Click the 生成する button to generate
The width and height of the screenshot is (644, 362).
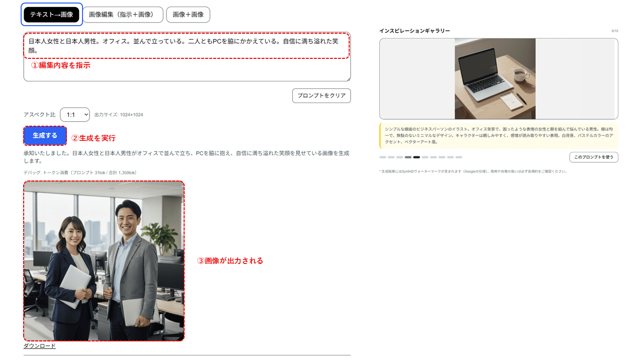(45, 135)
